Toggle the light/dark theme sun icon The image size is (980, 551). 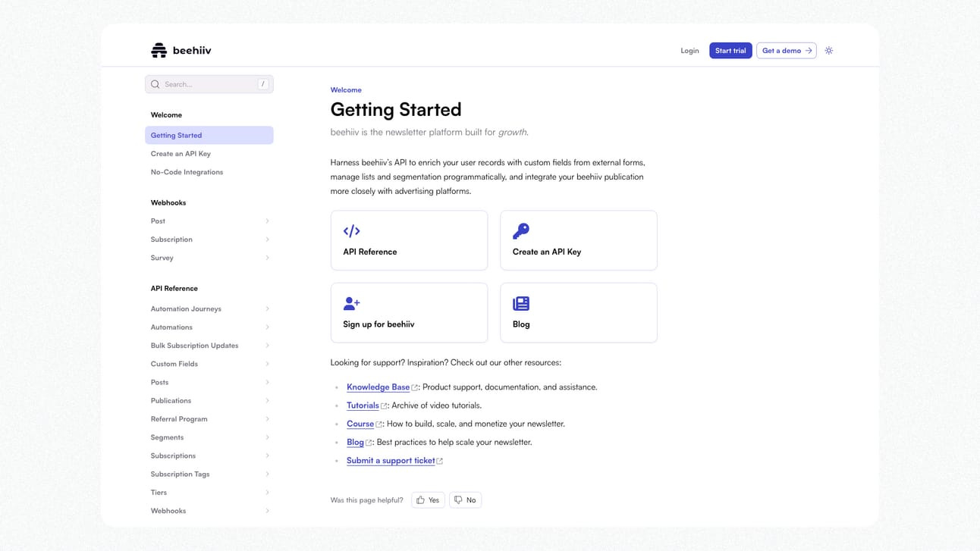point(829,51)
